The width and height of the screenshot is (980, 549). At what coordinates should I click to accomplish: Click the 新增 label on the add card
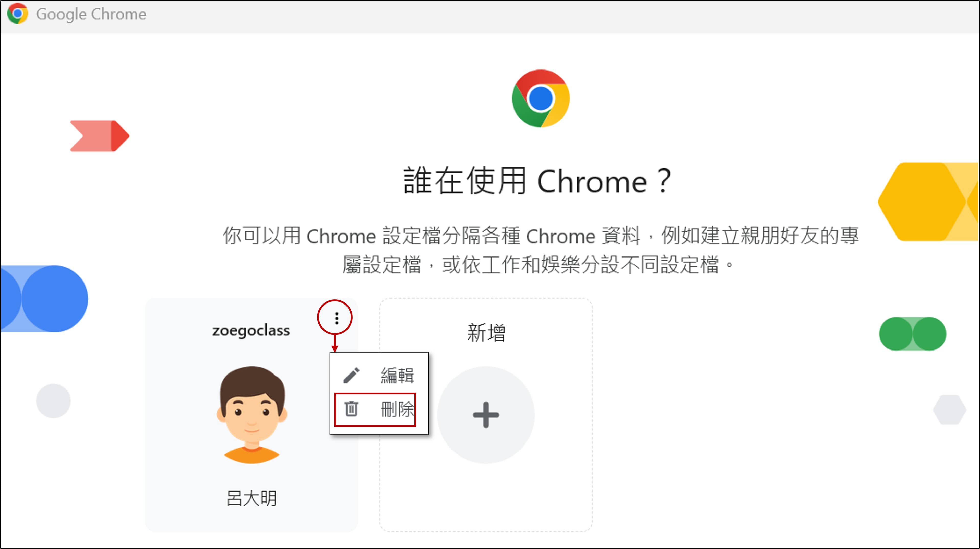(486, 332)
